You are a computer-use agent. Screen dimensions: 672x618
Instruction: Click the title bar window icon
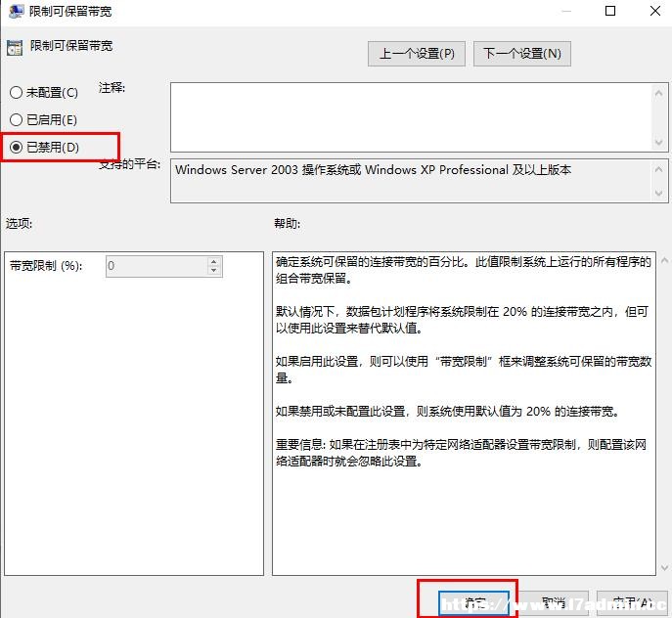click(x=16, y=11)
